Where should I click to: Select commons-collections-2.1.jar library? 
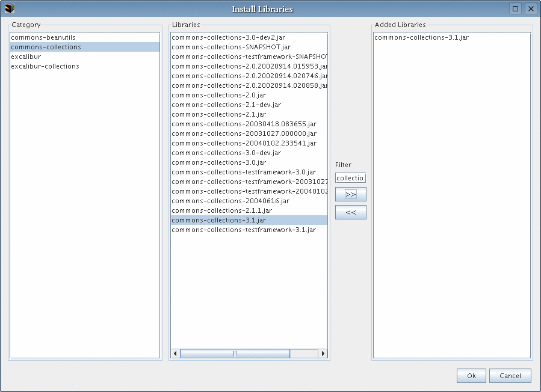click(x=249, y=114)
